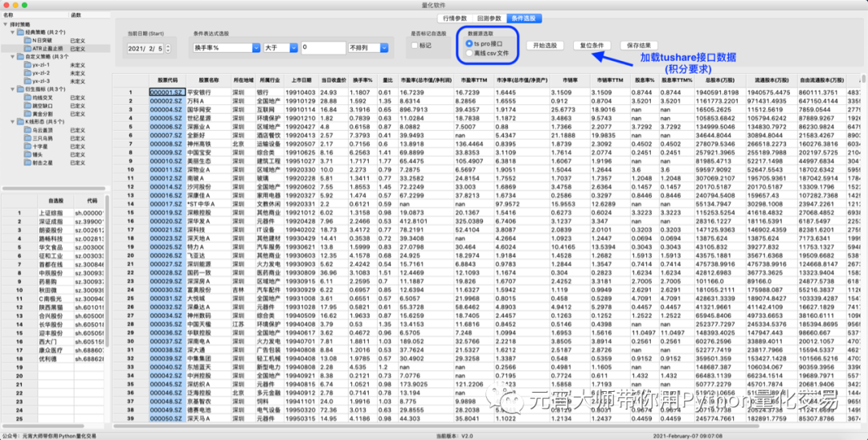Click the 000050.SZ code cell
868x440 pixels.
tap(167, 418)
